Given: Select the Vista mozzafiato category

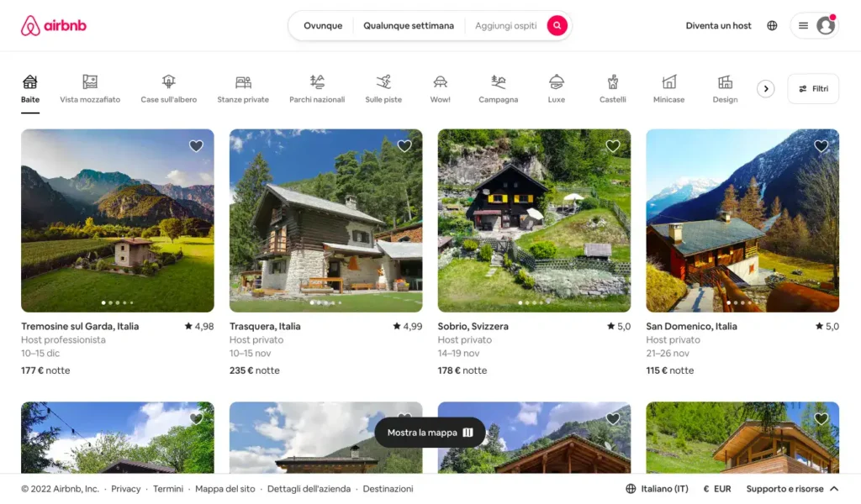Looking at the screenshot, I should click(x=90, y=89).
